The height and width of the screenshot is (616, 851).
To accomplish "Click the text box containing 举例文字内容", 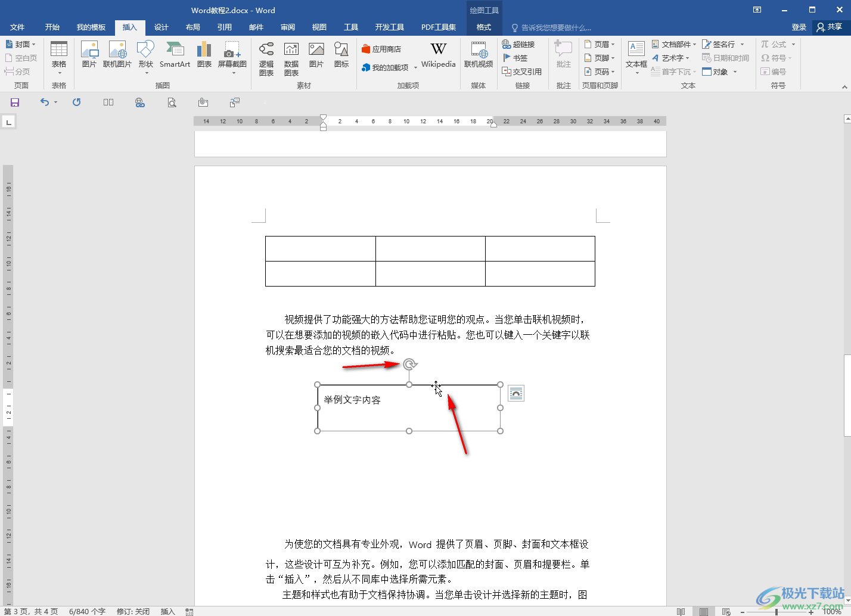I will pos(409,408).
